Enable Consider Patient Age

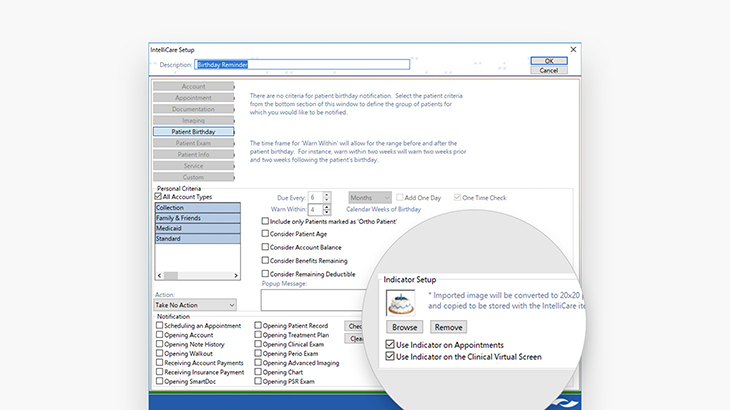click(x=265, y=234)
